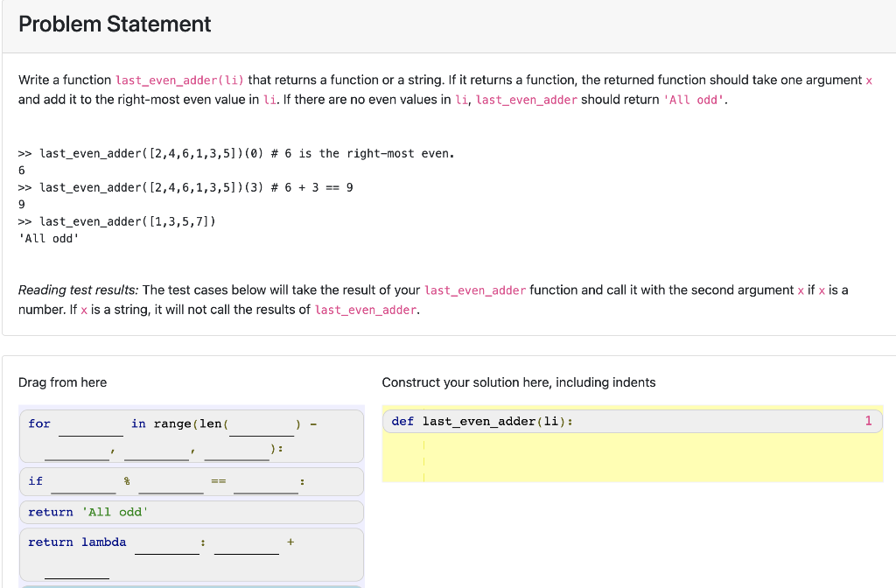The height and width of the screenshot is (588, 896).
Task: Click the 'for ... in range(len(' code block
Action: click(x=192, y=436)
